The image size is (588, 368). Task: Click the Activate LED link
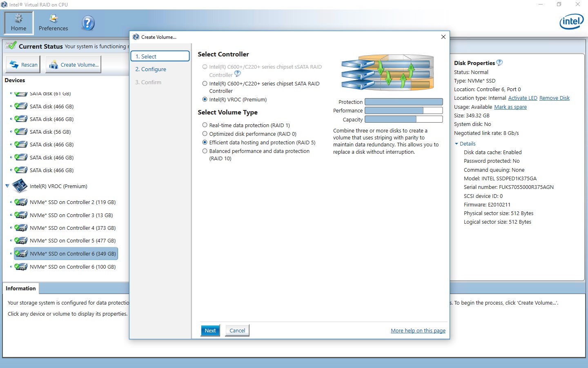pos(523,98)
